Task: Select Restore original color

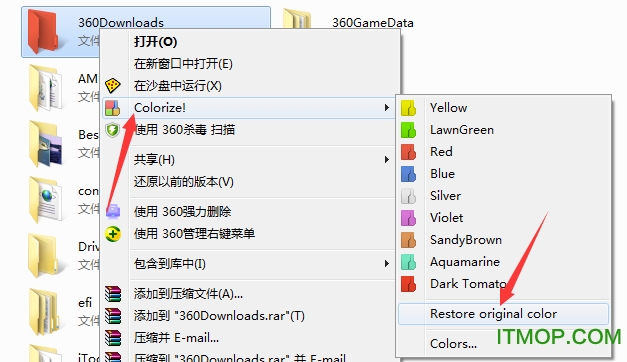Action: click(x=503, y=314)
